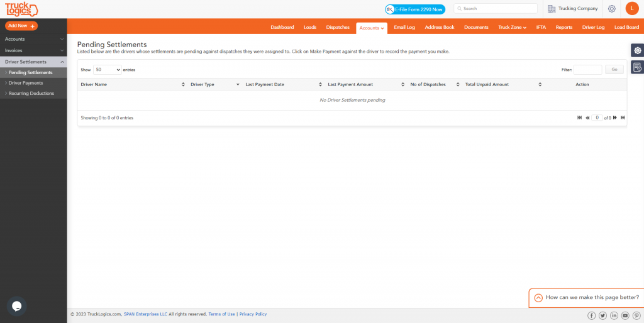Open the Twitter social link
Image resolution: width=644 pixels, height=323 pixels.
[x=602, y=315]
